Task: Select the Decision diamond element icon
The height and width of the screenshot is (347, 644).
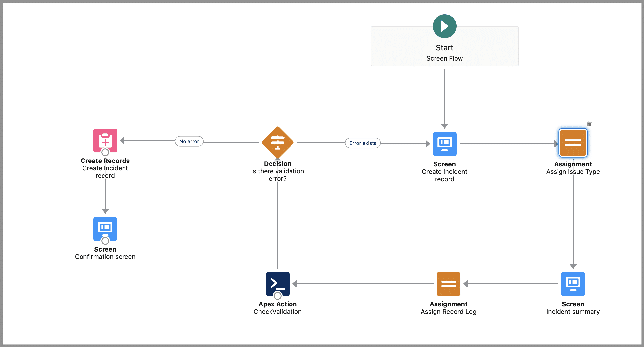Action: click(277, 142)
